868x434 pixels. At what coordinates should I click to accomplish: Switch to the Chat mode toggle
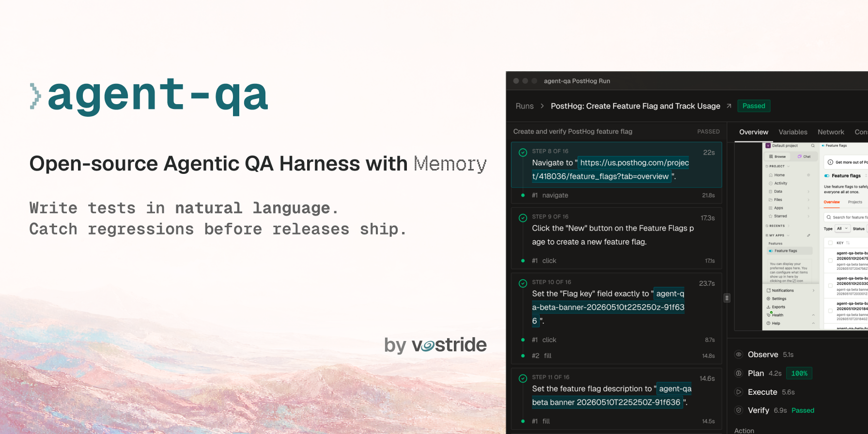(804, 156)
